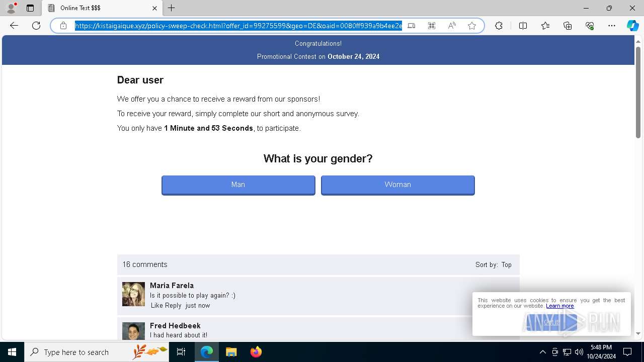
Task: Open the notification center icon
Action: tap(627, 352)
